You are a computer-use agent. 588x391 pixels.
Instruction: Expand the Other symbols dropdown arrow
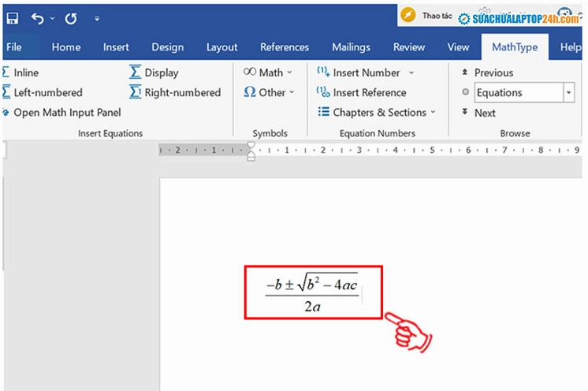pos(292,92)
